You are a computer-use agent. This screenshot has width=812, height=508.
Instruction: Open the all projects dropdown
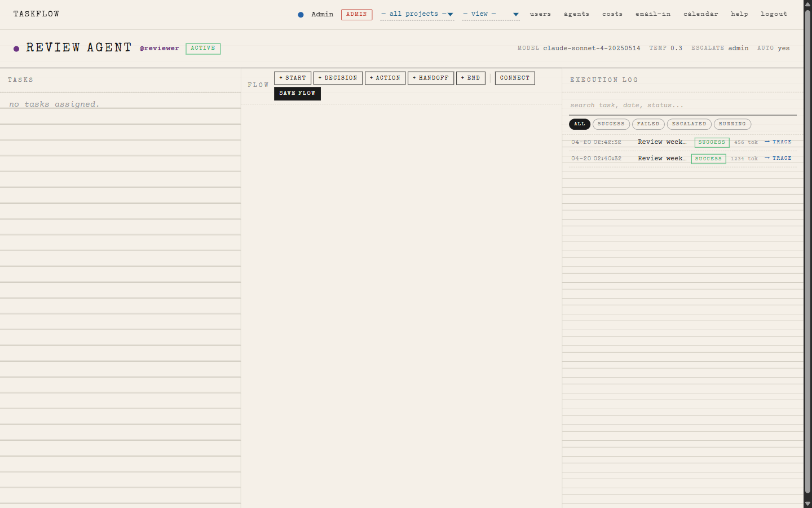coord(417,14)
